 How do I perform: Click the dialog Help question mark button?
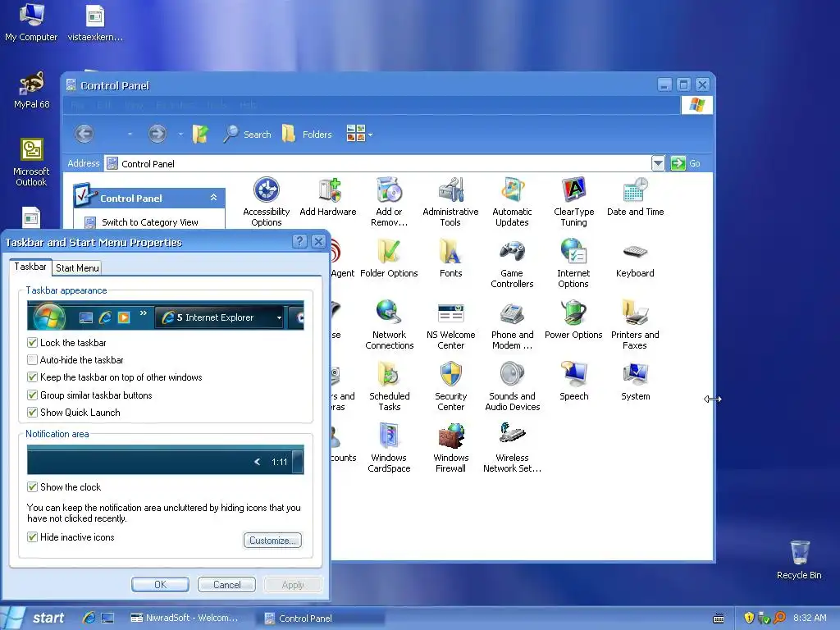[x=300, y=241]
